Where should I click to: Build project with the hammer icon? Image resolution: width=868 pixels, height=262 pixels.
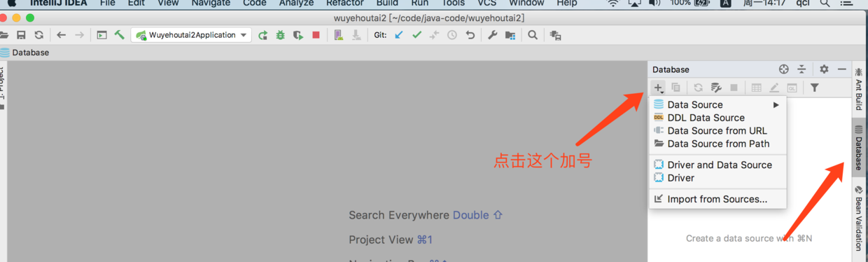(120, 35)
